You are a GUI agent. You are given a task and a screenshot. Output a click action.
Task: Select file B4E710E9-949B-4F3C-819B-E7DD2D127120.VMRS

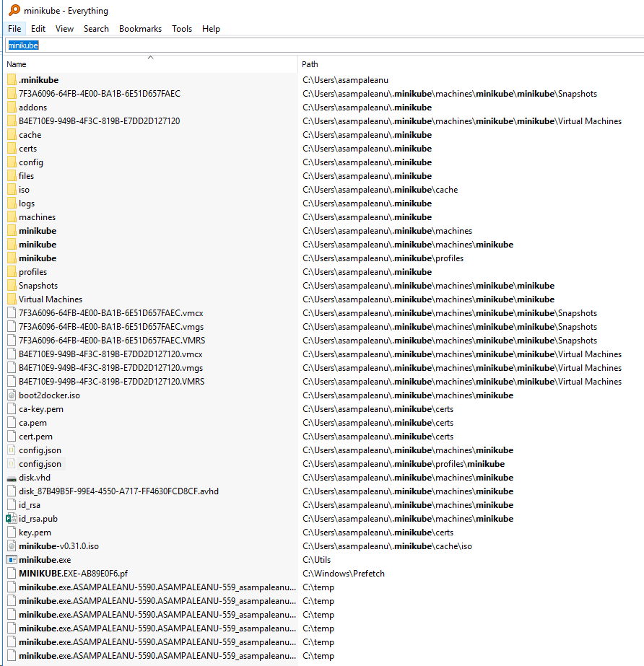pyautogui.click(x=111, y=382)
